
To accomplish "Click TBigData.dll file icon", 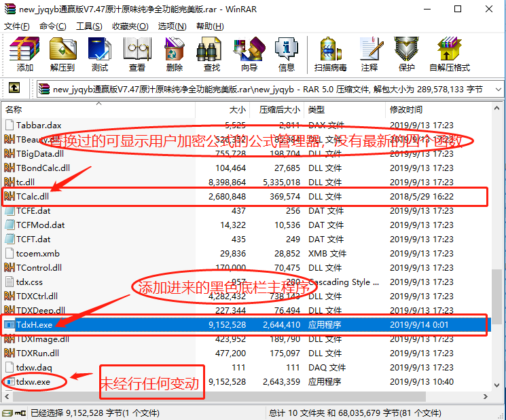I will 10,153.
